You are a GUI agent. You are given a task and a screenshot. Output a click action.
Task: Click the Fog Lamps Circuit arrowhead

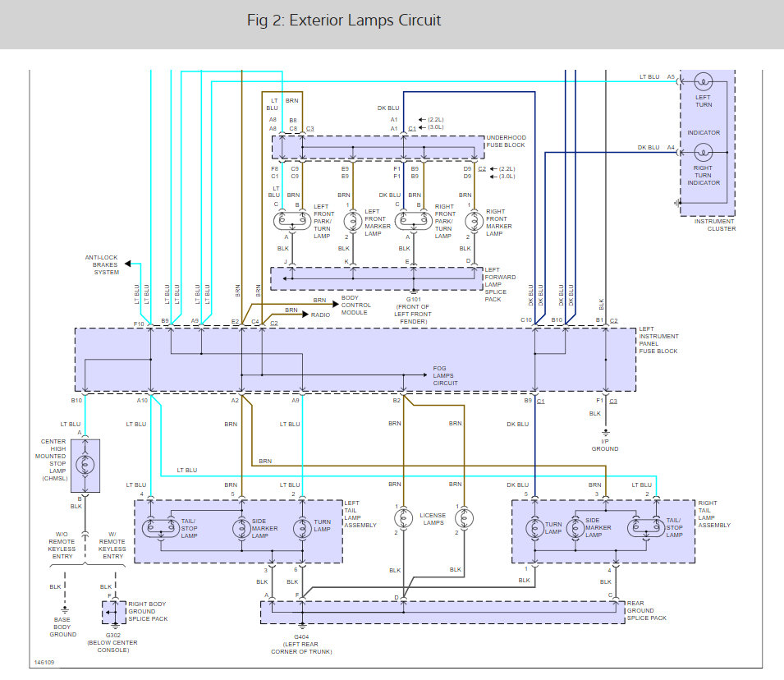[424, 374]
